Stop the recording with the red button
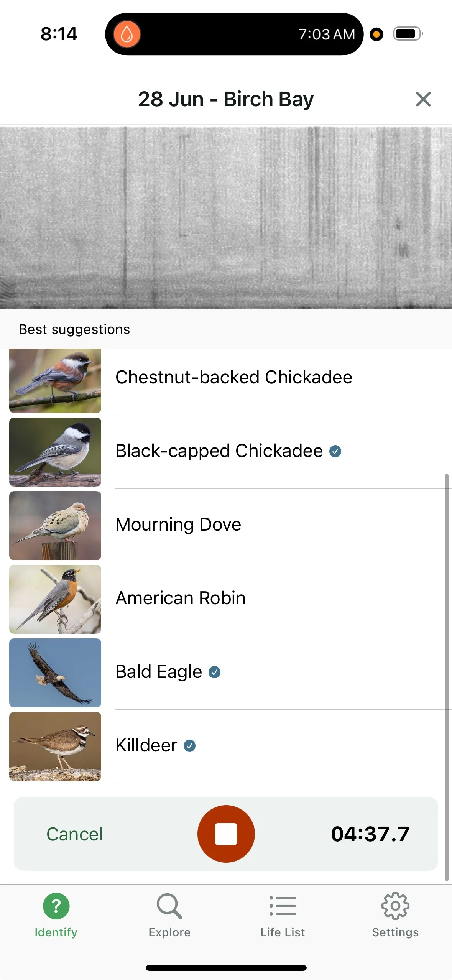 [x=226, y=834]
